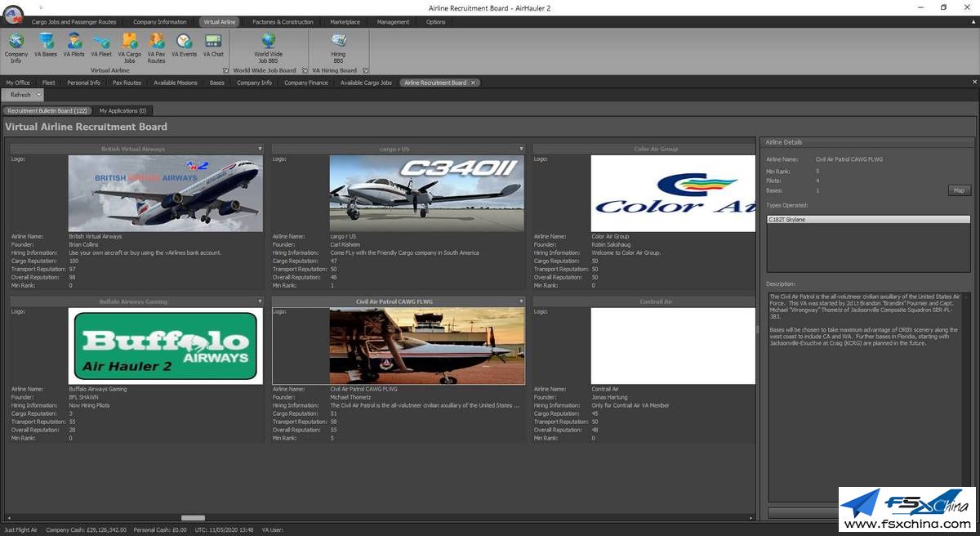The image size is (980, 536).
Task: Click the AirHauler application orb logo
Action: pyautogui.click(x=13, y=14)
